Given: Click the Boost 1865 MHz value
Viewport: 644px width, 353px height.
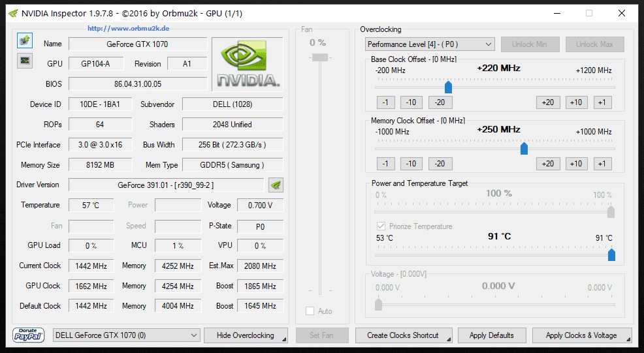Looking at the screenshot, I should [261, 286].
